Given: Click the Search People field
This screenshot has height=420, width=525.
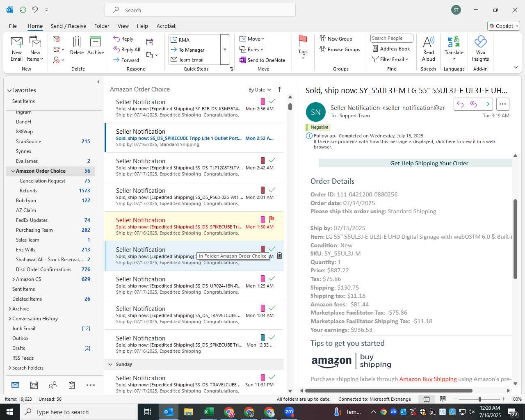Looking at the screenshot, I should pos(392,38).
